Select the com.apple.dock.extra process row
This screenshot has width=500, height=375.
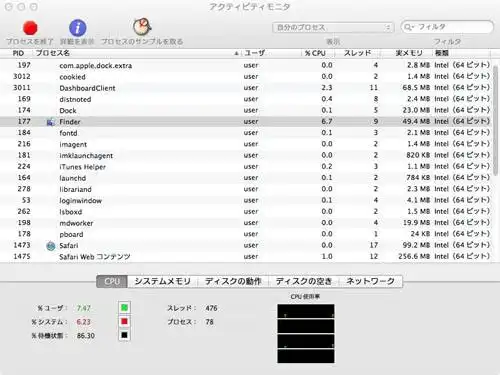click(246, 65)
